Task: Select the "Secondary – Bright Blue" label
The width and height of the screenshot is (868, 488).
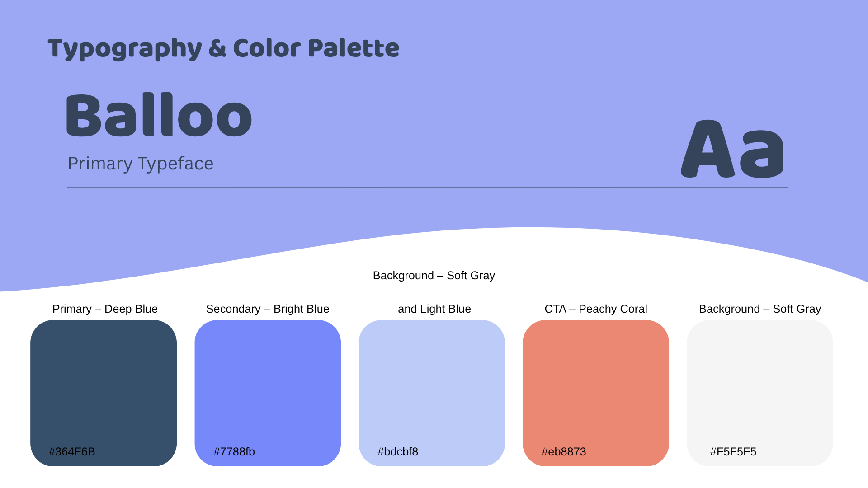Action: (x=268, y=309)
